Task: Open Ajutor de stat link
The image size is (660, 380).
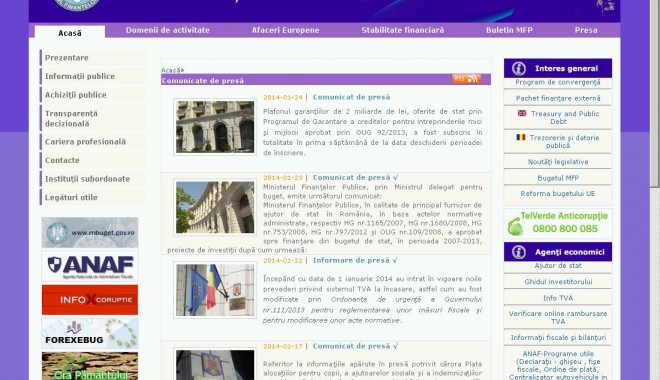Action: point(558,266)
